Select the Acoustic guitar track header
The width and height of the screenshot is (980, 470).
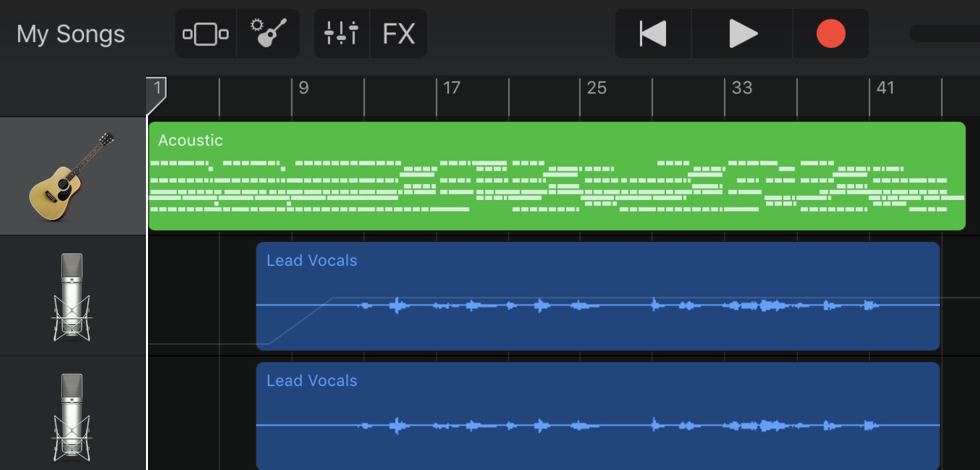73,176
